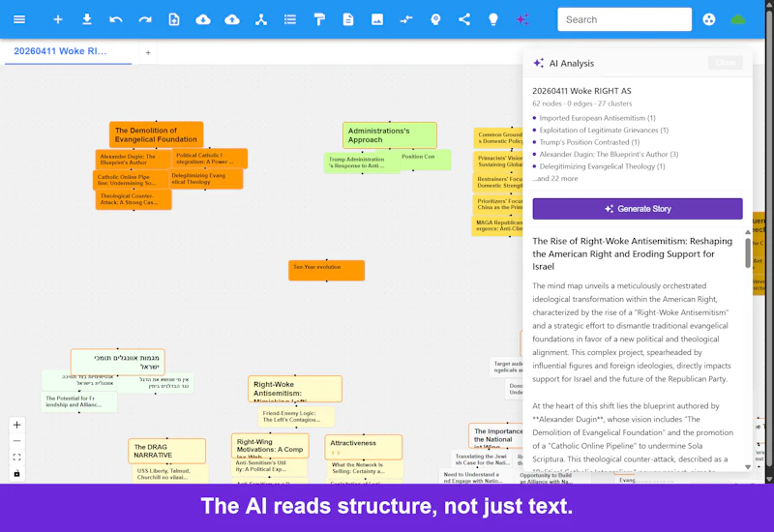Click the story panel scroll up arrow
This screenshot has width=774, height=532.
tap(747, 232)
